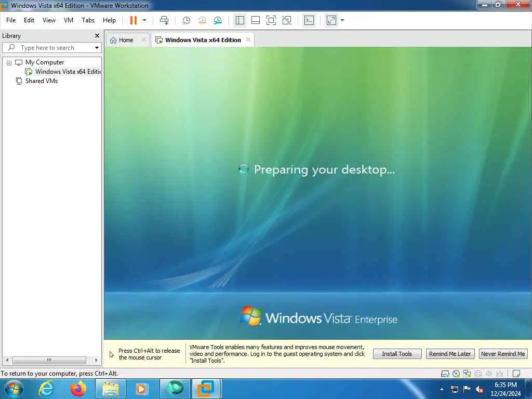Select Windows Vista x64 Edition in library tree
The width and height of the screenshot is (532, 399).
point(68,72)
